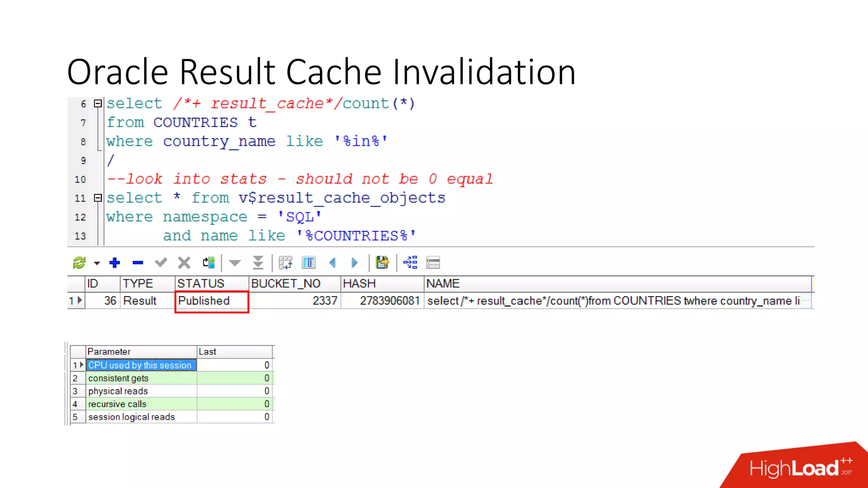
Task: Click line 10 comment in editor
Action: 300,179
